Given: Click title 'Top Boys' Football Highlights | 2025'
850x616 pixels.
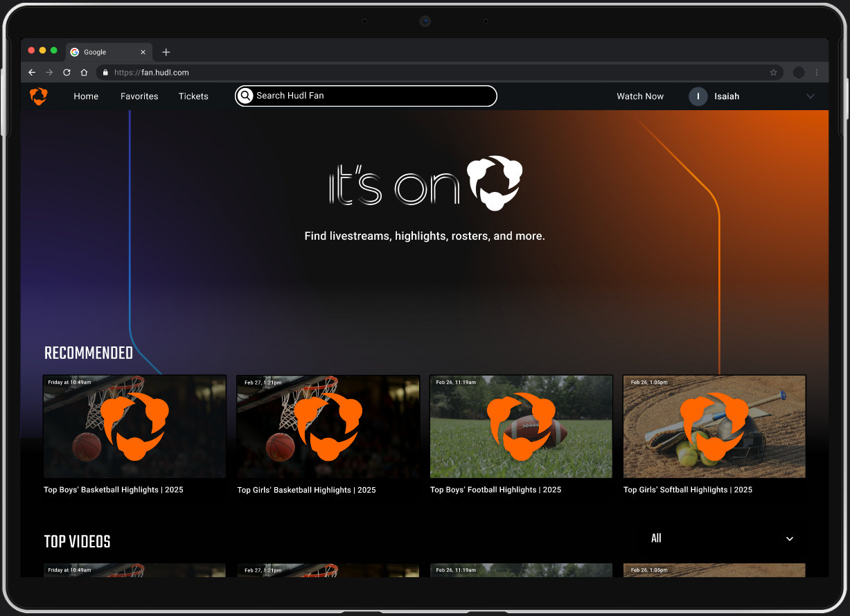Looking at the screenshot, I should [x=496, y=490].
